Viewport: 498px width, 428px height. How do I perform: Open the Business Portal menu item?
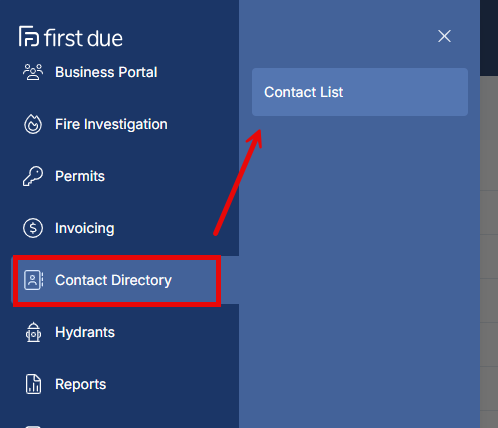[x=106, y=72]
